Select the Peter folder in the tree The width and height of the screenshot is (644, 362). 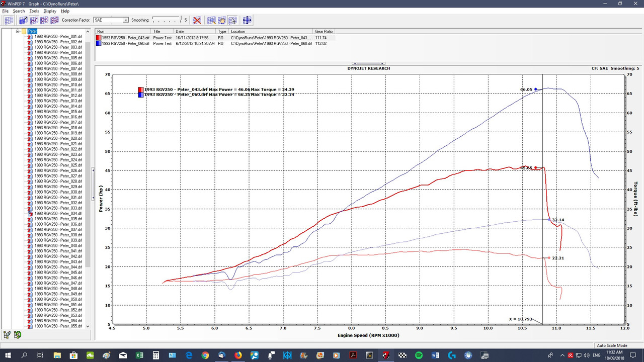click(32, 31)
